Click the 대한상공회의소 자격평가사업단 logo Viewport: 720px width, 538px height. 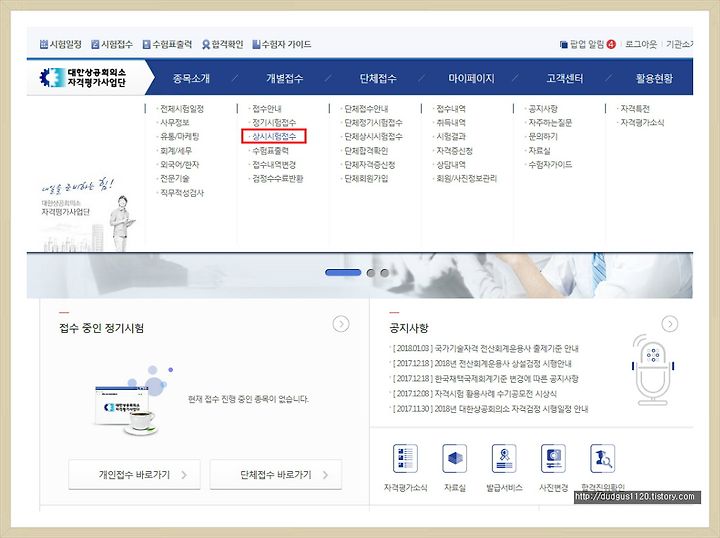click(x=83, y=78)
